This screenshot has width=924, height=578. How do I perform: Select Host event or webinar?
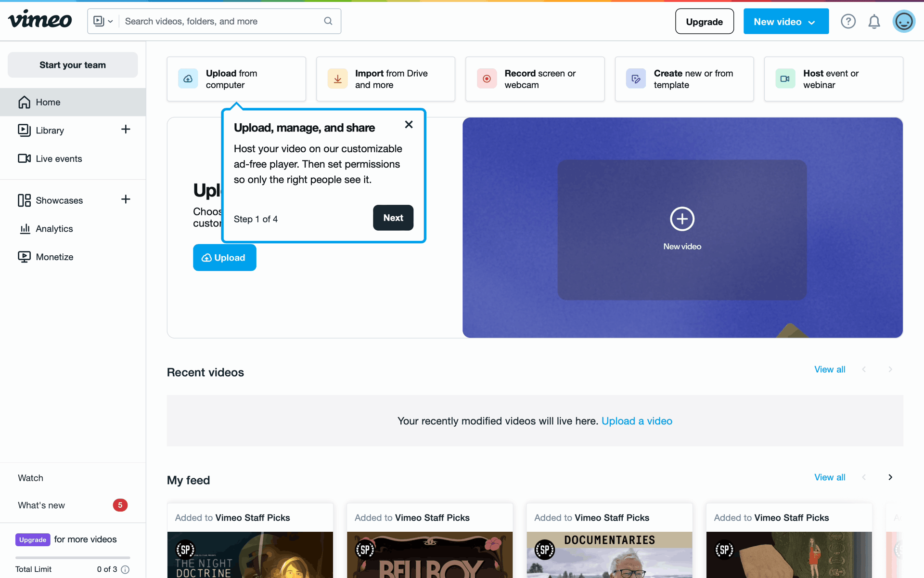pyautogui.click(x=834, y=79)
